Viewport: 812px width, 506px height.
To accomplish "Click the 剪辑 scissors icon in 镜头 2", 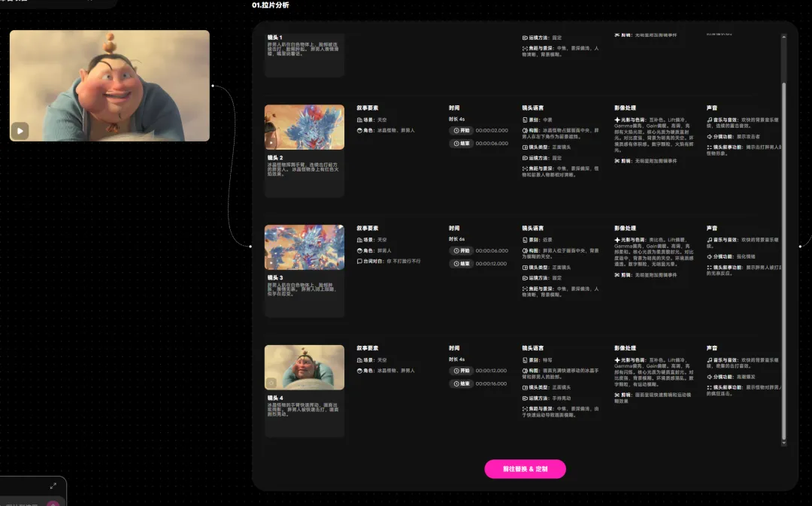I will point(617,161).
